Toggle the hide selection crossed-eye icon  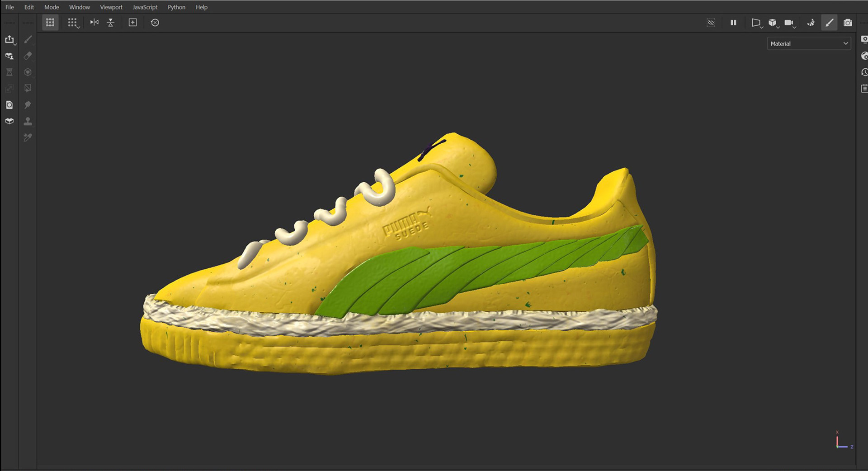coord(711,23)
